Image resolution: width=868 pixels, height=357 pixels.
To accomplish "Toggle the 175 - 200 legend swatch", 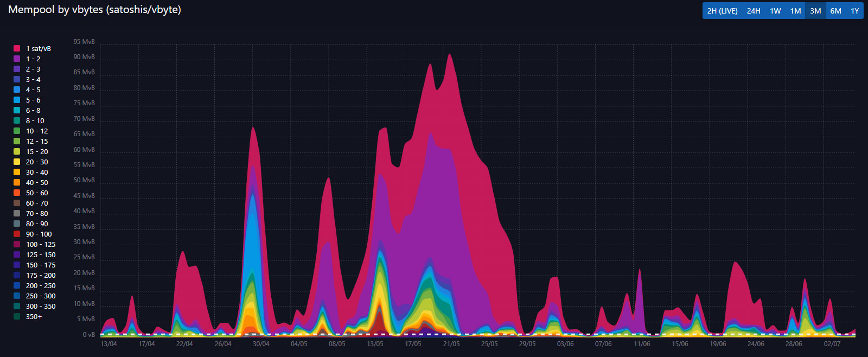I will click(17, 275).
